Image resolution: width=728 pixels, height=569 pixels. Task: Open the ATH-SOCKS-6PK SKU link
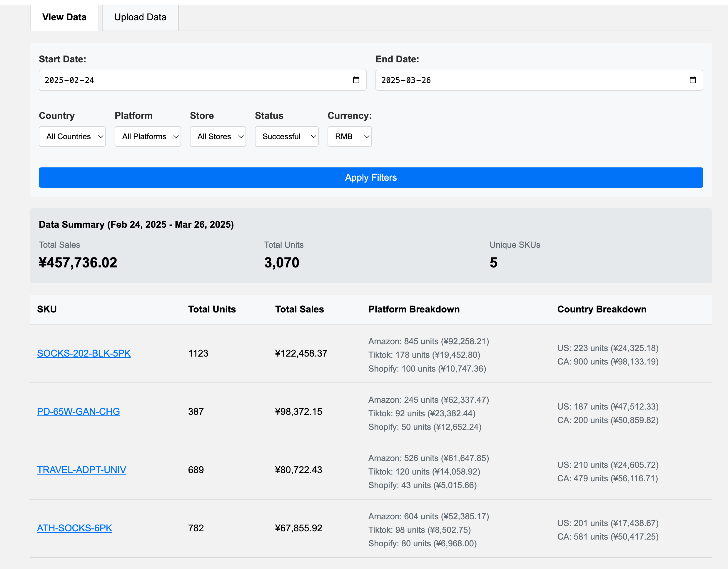(75, 528)
